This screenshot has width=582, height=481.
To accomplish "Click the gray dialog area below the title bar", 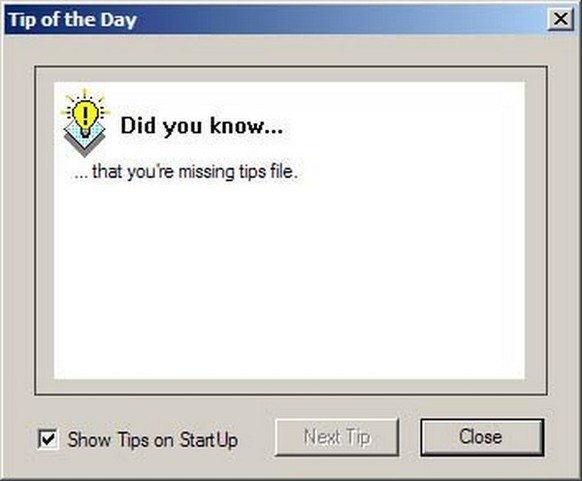I will coord(290,50).
